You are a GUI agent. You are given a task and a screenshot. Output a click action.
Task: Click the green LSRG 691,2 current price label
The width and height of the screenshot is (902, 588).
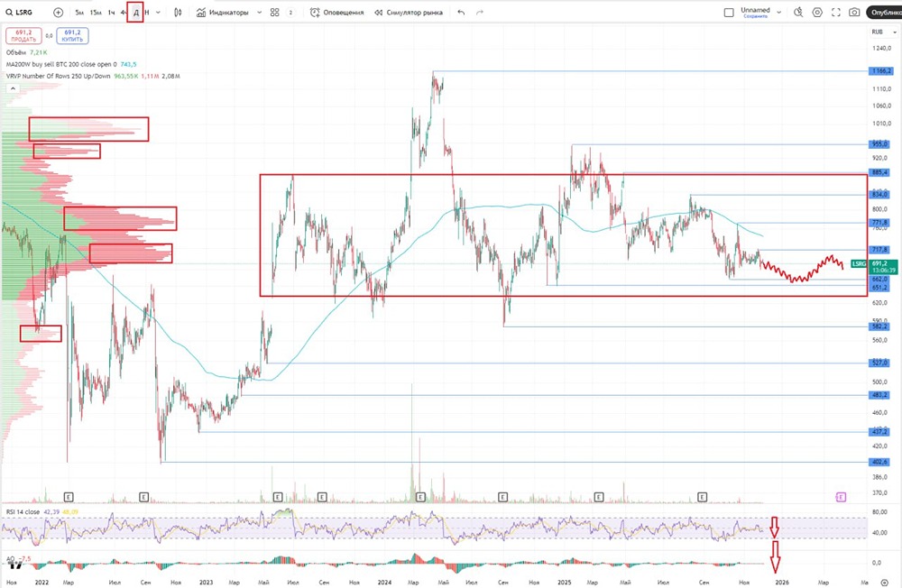click(874, 266)
